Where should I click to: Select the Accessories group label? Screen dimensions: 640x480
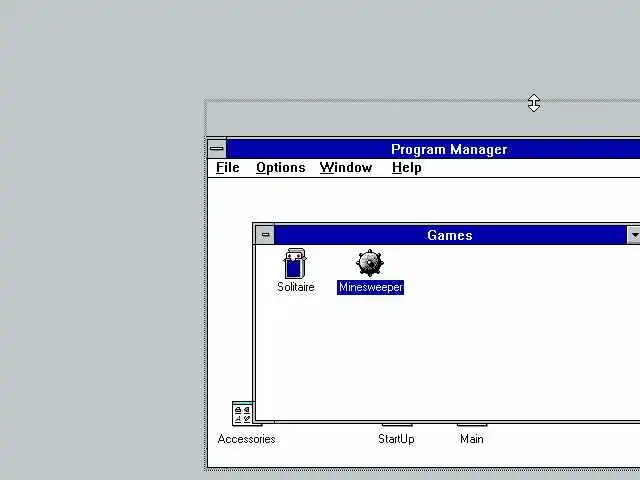point(246,439)
